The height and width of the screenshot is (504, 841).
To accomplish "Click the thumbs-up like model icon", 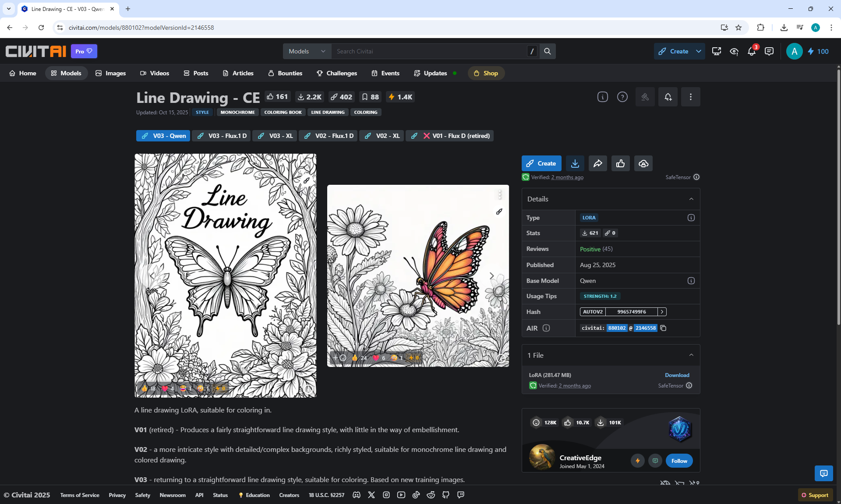I will pos(620,163).
